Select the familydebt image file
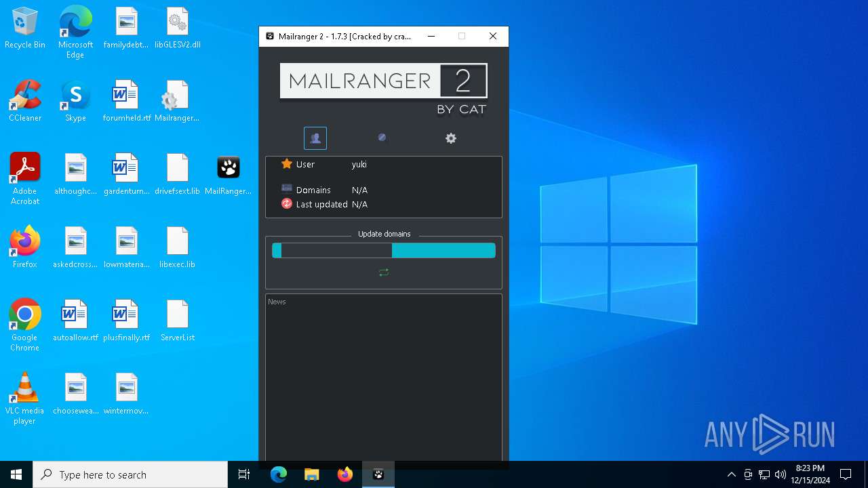This screenshot has width=868, height=488. coord(126,28)
